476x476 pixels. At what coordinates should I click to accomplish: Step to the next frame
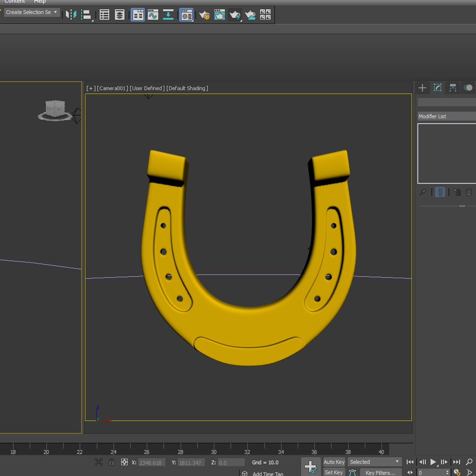coord(444,462)
